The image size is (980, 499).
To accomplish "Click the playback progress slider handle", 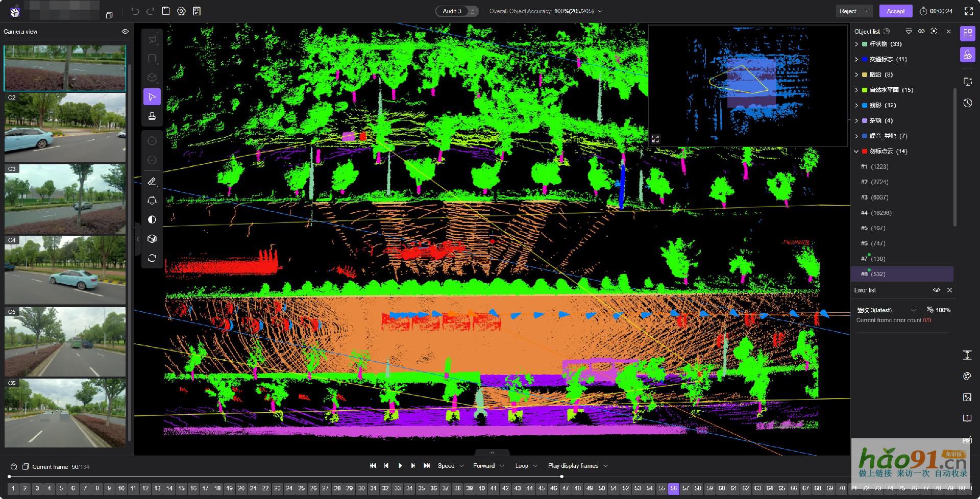I will tap(562, 477).
